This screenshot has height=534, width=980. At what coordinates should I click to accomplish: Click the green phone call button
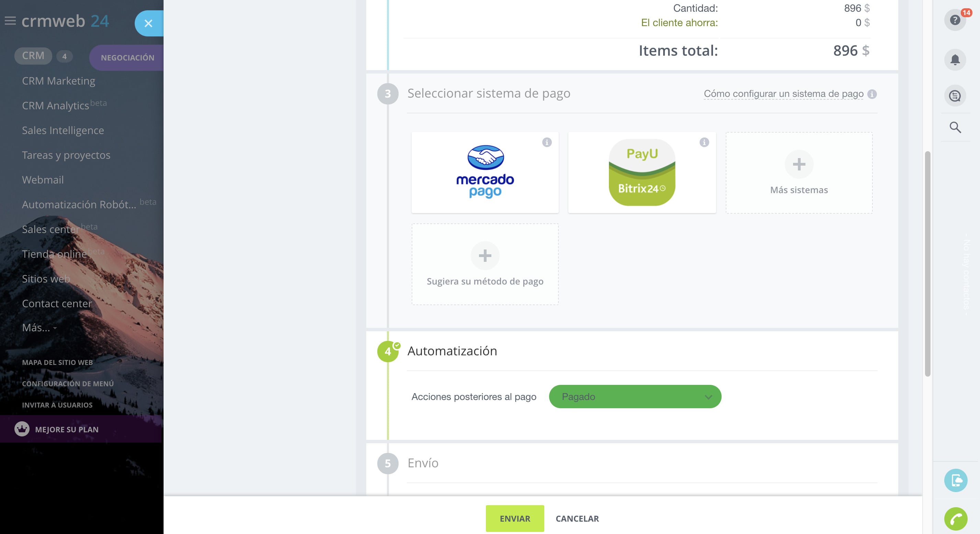pos(956,519)
